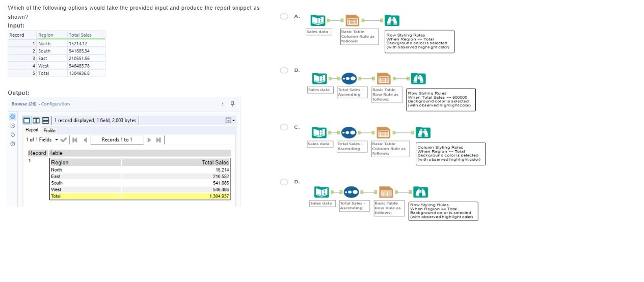Click the Table tool in option D

385,192
